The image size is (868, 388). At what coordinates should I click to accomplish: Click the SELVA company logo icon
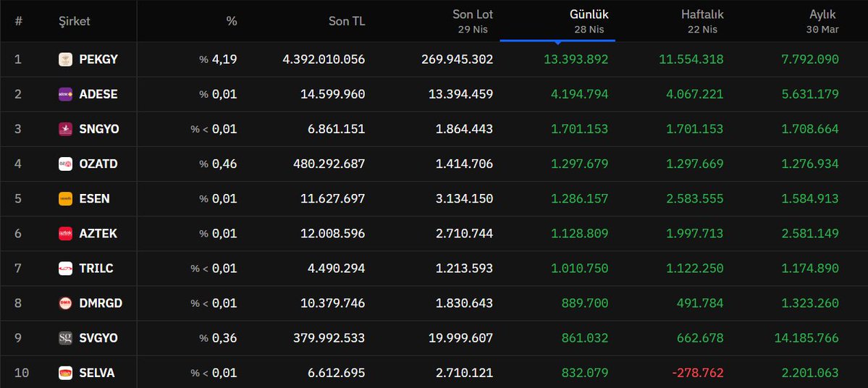[x=65, y=373]
